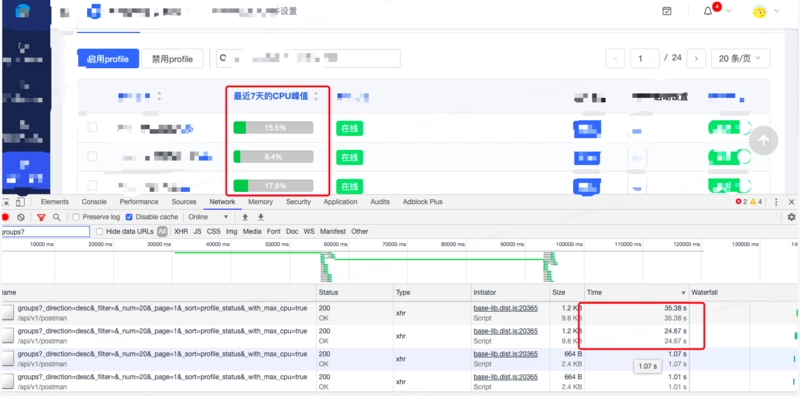Open base-lib.dist.js:20365 link in 35.38 s row
Screen dimensions: 800x396
(x=506, y=309)
